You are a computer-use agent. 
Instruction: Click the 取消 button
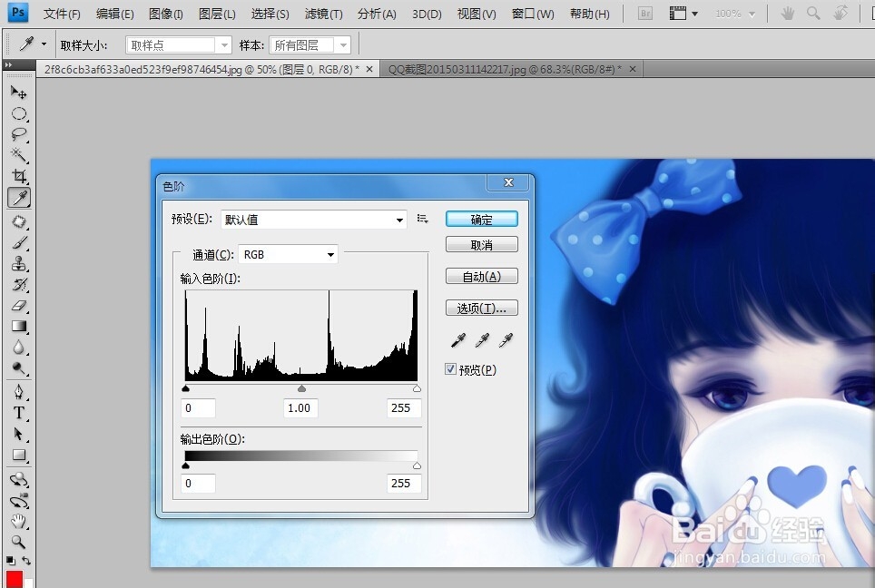(x=482, y=245)
